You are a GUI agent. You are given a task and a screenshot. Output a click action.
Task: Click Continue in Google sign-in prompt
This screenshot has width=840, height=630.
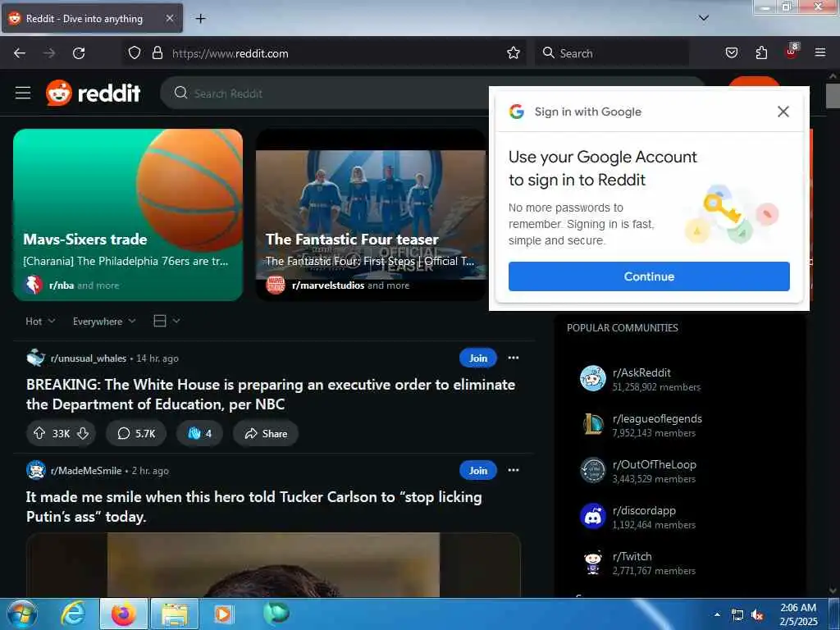point(649,276)
